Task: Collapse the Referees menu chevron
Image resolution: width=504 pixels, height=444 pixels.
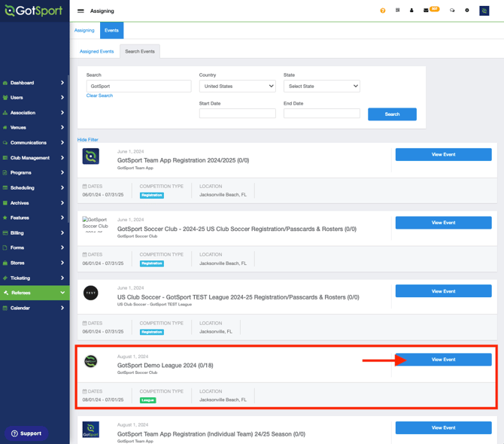Action: point(62,293)
